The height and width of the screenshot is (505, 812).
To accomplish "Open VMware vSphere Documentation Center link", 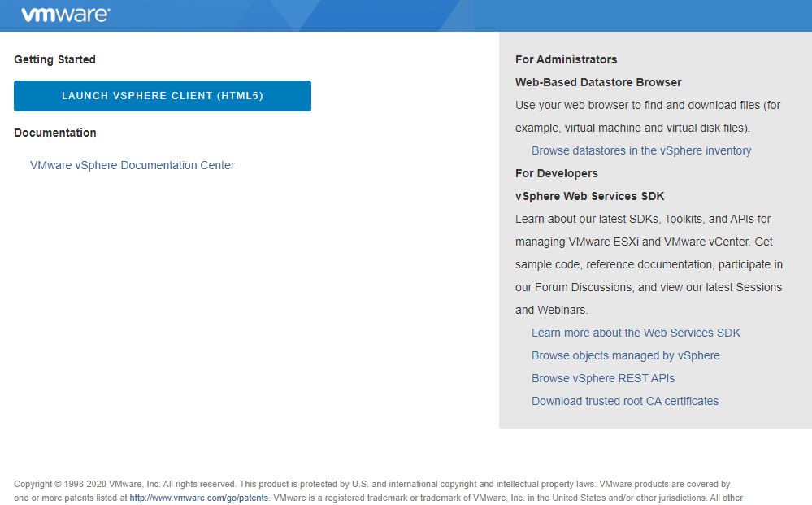I will [132, 165].
